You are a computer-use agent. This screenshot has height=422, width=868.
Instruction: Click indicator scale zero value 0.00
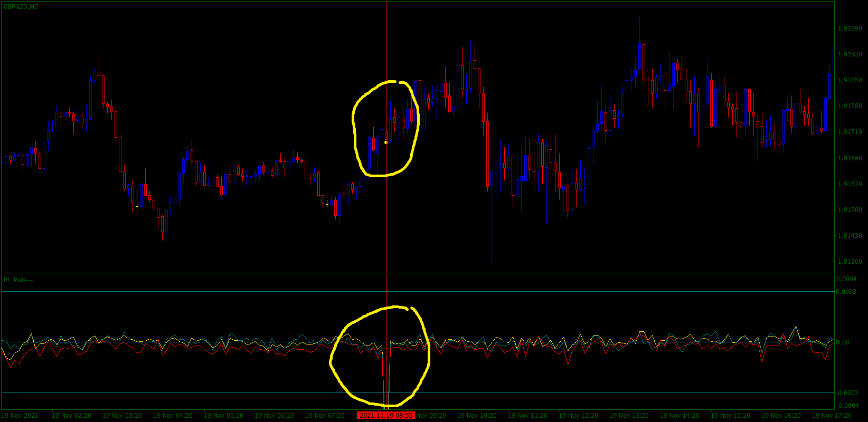tap(844, 342)
